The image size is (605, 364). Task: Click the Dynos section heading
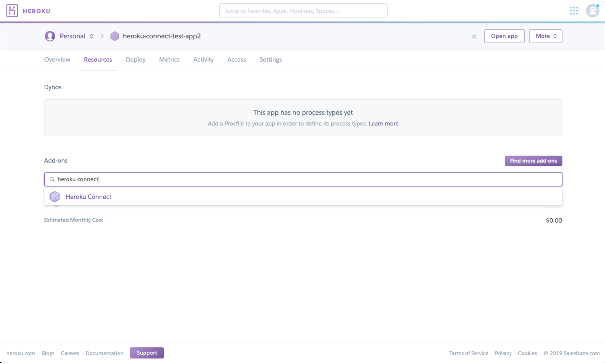[53, 87]
